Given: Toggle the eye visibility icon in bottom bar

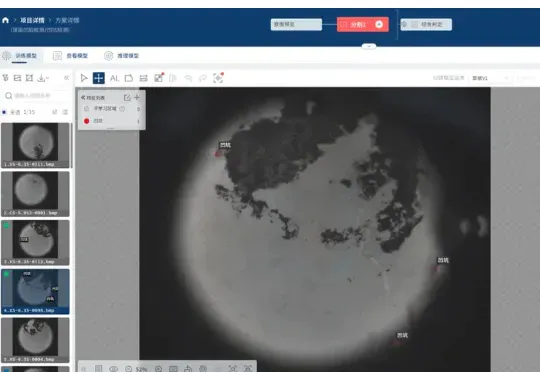Looking at the screenshot, I should tap(113, 369).
